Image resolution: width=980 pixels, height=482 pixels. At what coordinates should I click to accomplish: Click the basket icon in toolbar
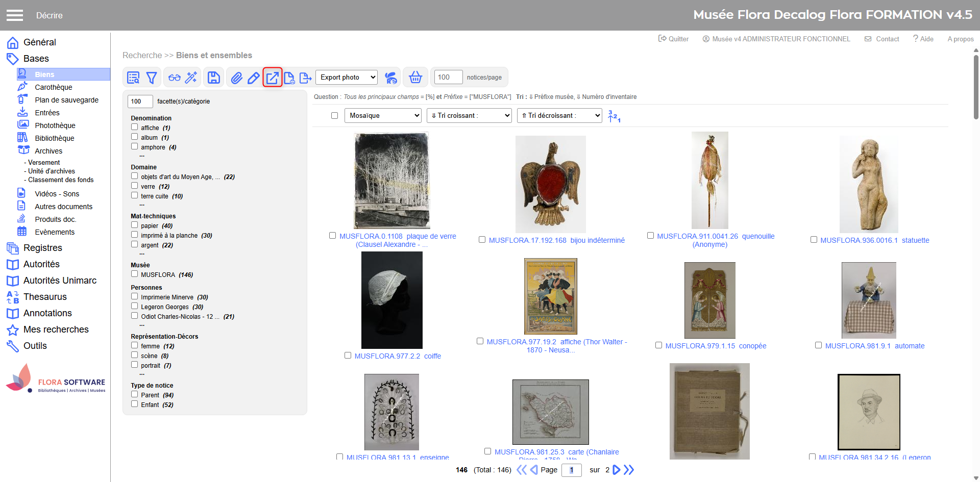coord(415,78)
